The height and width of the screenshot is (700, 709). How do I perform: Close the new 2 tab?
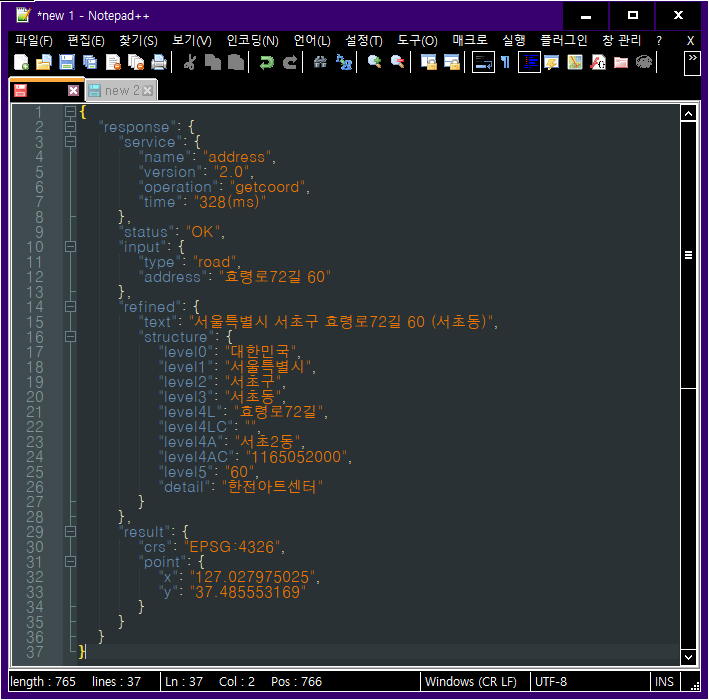coord(147,91)
